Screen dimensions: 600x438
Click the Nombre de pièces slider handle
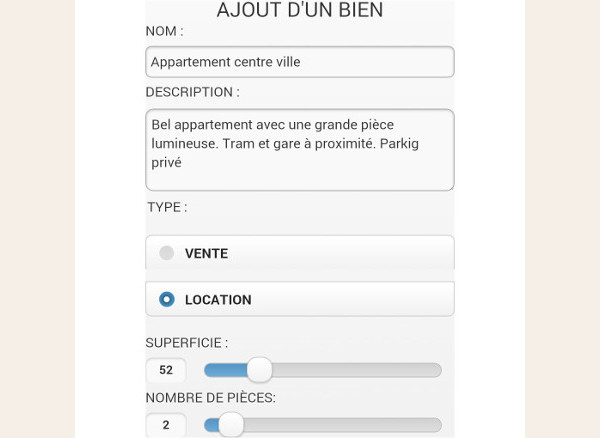tap(231, 425)
